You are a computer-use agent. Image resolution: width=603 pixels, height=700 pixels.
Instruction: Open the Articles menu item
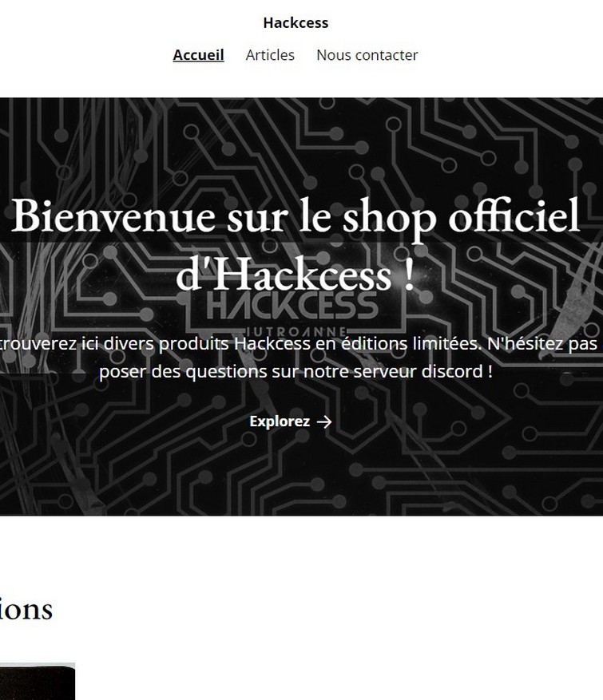pos(270,55)
